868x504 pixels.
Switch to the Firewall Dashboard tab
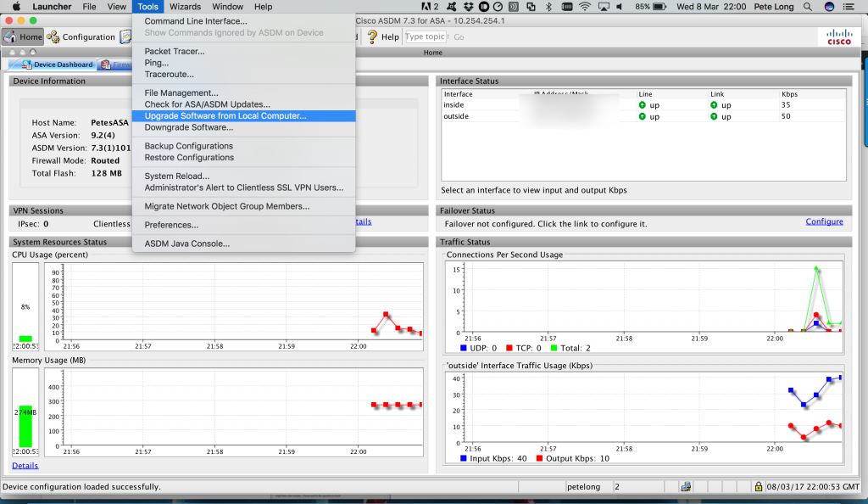[x=119, y=64]
